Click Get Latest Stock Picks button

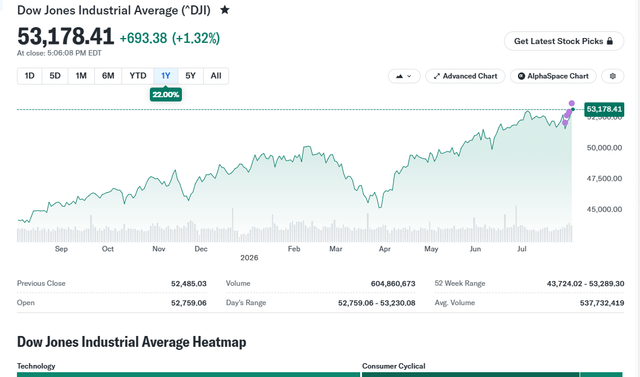564,41
